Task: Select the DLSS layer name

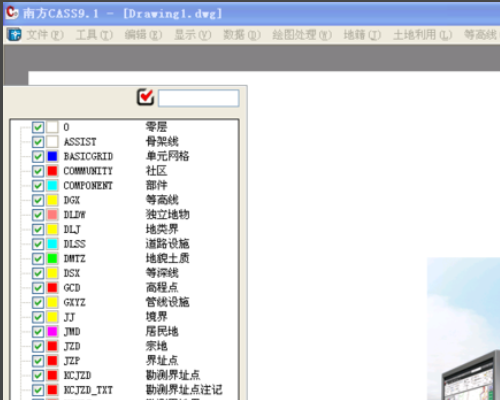Action: (75, 244)
